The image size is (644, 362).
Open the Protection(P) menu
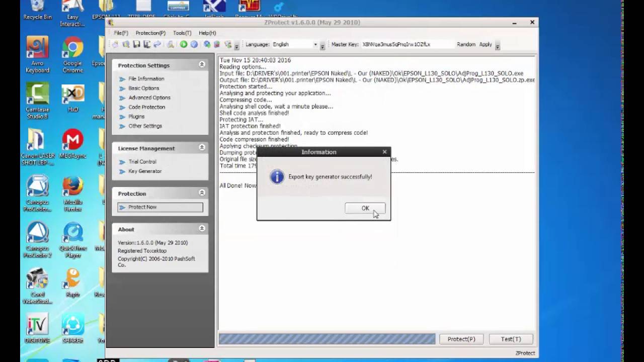(x=150, y=33)
